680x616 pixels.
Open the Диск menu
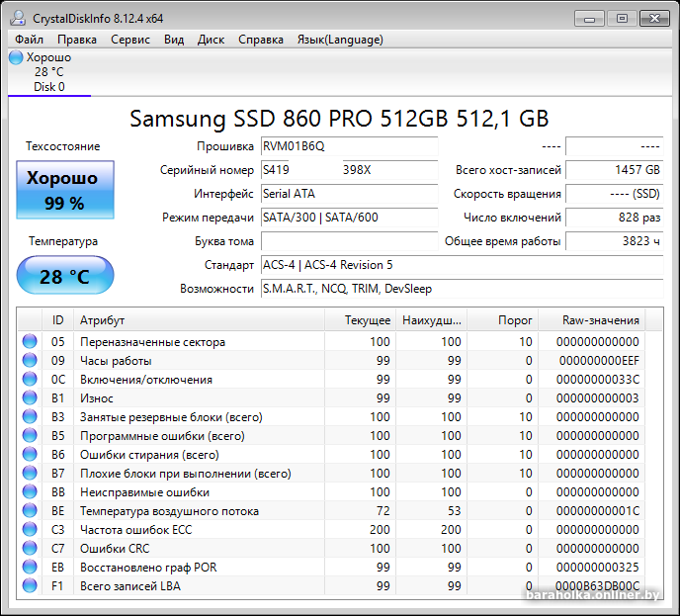tap(211, 40)
